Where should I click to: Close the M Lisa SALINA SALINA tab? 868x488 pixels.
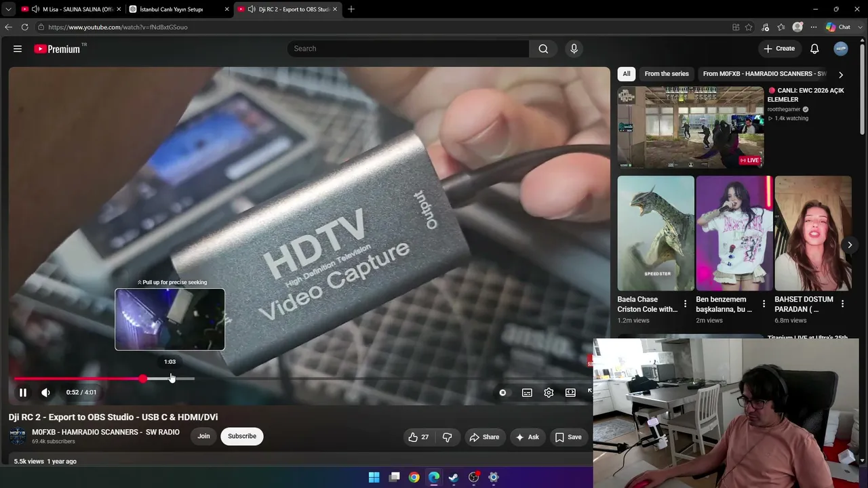[119, 9]
